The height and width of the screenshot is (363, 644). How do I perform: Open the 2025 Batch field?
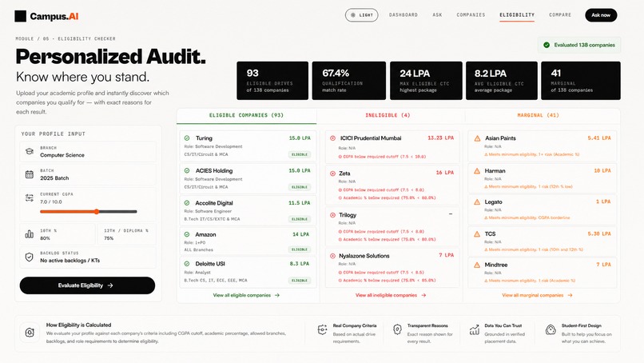pyautogui.click(x=88, y=174)
